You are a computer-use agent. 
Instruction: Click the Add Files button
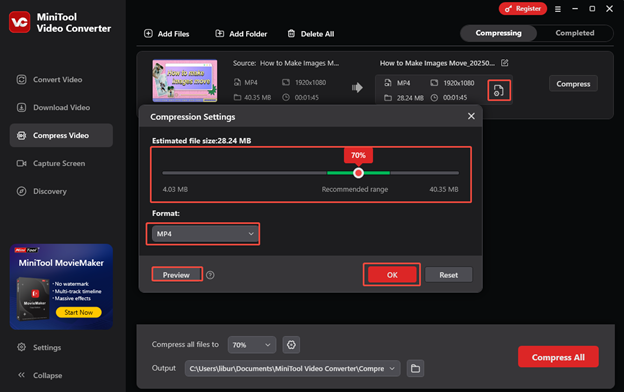[x=166, y=34]
